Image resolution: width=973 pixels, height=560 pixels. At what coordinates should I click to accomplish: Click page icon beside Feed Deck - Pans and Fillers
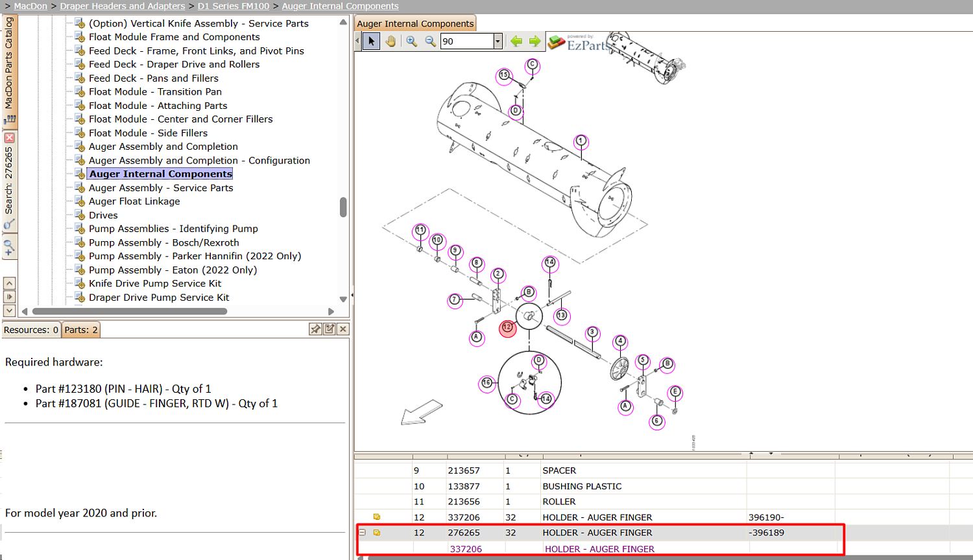pyautogui.click(x=80, y=78)
